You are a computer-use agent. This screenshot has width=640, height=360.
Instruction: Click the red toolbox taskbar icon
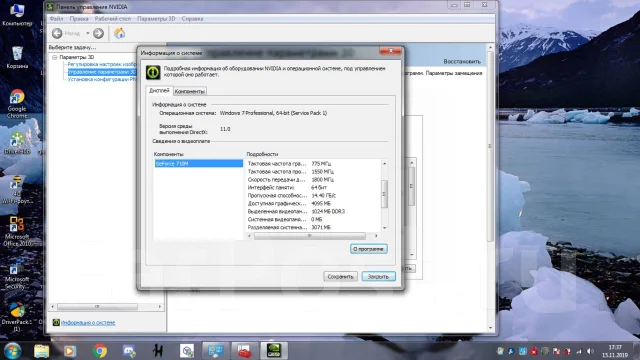point(244,351)
